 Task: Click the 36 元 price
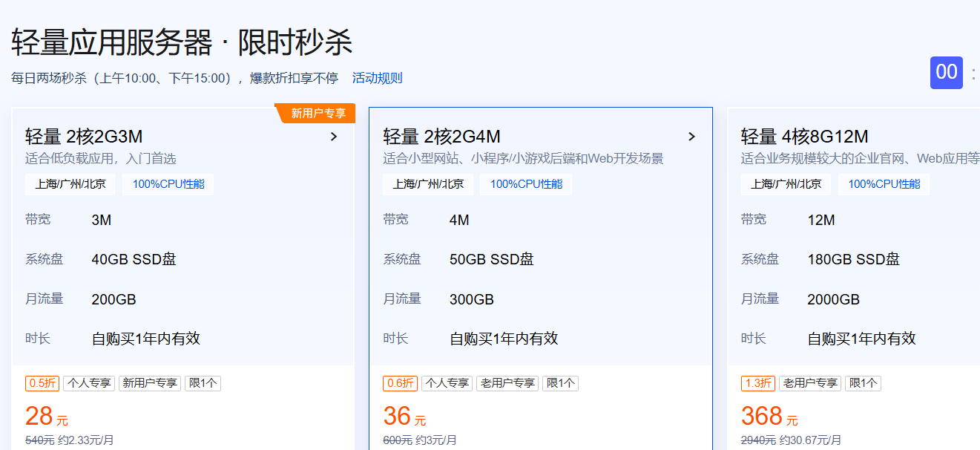[404, 416]
